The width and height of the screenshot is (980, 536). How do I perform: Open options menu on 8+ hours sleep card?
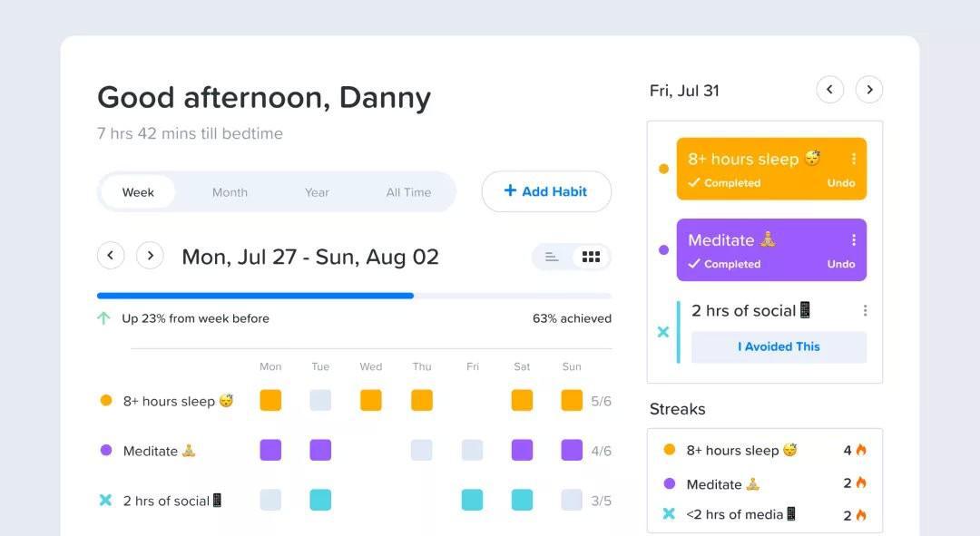click(x=854, y=159)
